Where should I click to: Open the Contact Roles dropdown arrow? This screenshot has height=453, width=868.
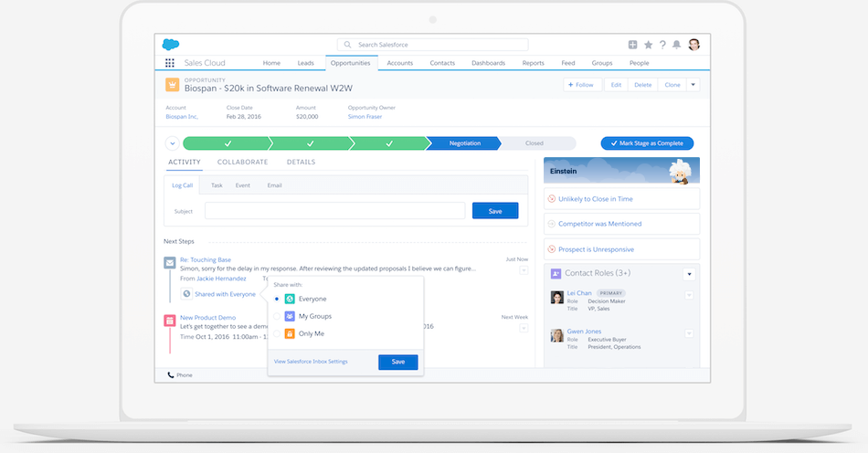point(689,273)
